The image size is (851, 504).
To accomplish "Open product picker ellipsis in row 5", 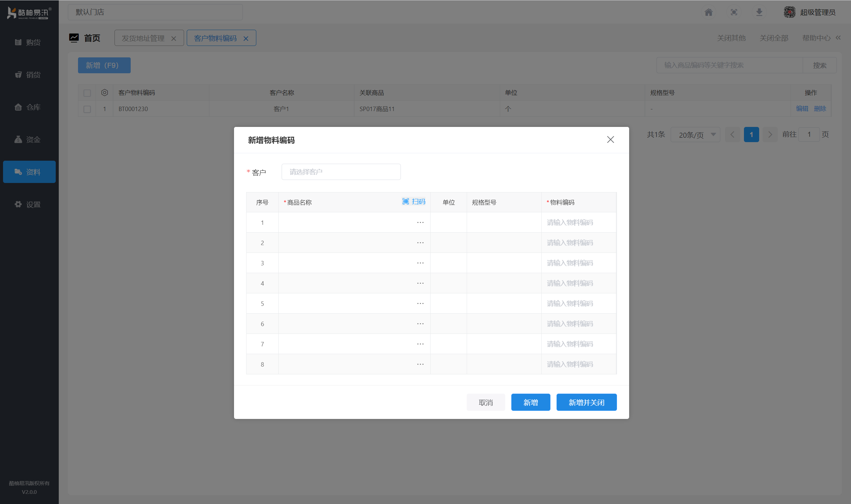I will [x=420, y=303].
